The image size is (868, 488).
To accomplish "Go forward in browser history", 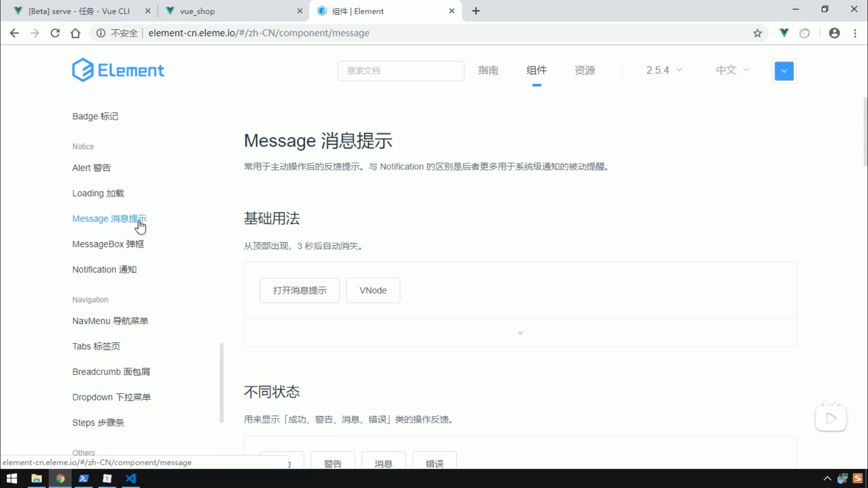I will click(x=35, y=33).
